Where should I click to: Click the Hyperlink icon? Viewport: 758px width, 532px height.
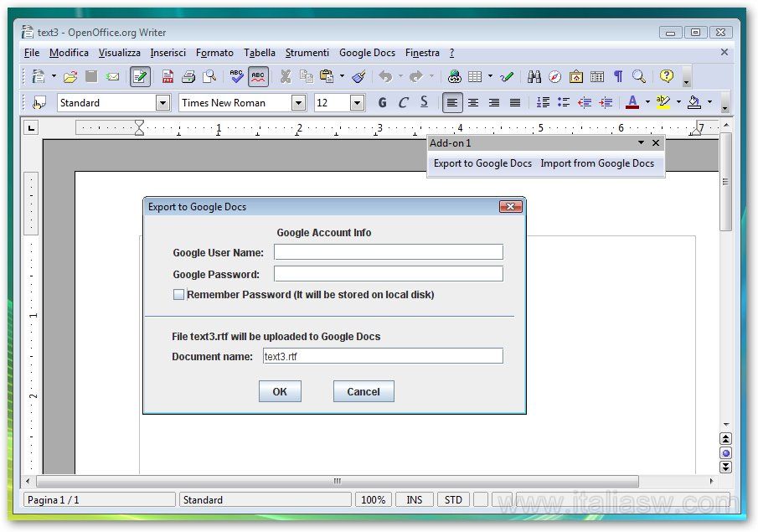pyautogui.click(x=454, y=76)
